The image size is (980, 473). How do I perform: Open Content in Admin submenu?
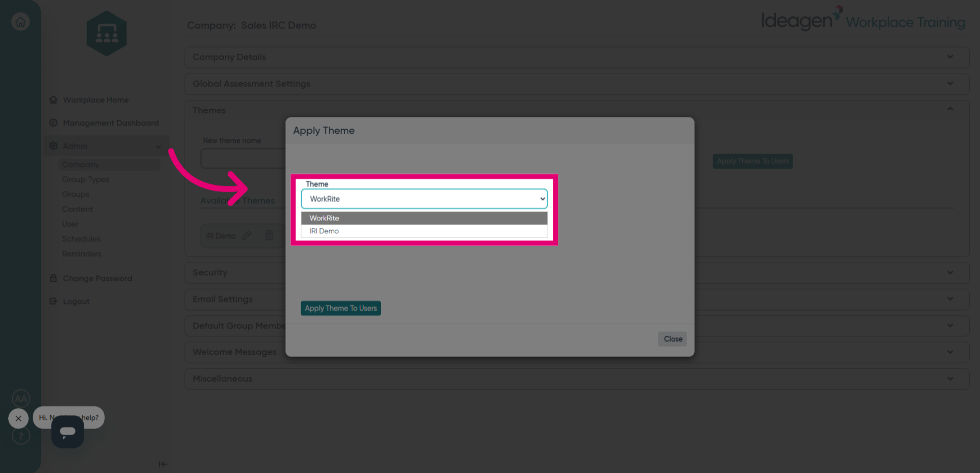click(x=78, y=209)
